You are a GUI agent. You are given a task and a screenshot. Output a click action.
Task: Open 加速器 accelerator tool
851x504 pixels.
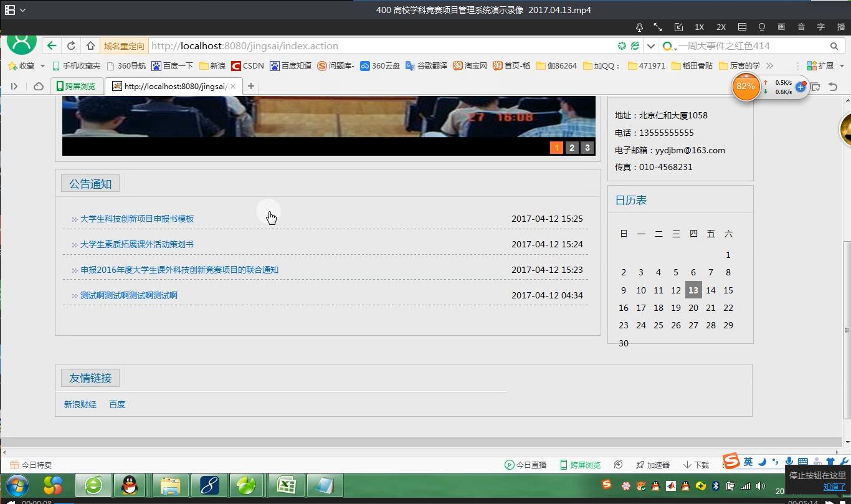point(653,465)
